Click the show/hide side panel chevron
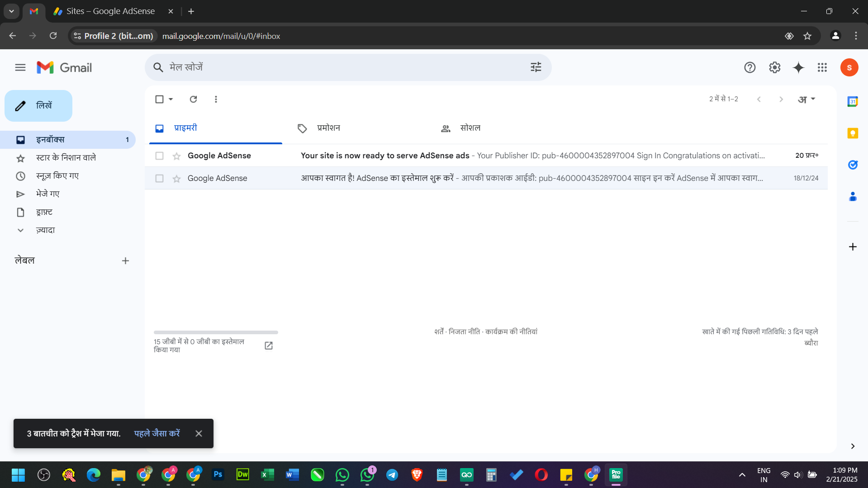This screenshot has height=488, width=868. click(853, 446)
